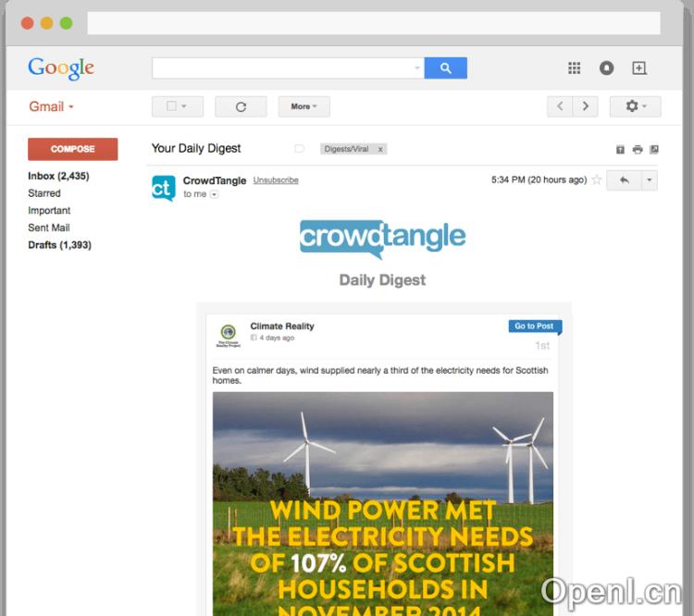Reply to the CrowdTangle email
This screenshot has height=616, width=694.
pyautogui.click(x=624, y=180)
